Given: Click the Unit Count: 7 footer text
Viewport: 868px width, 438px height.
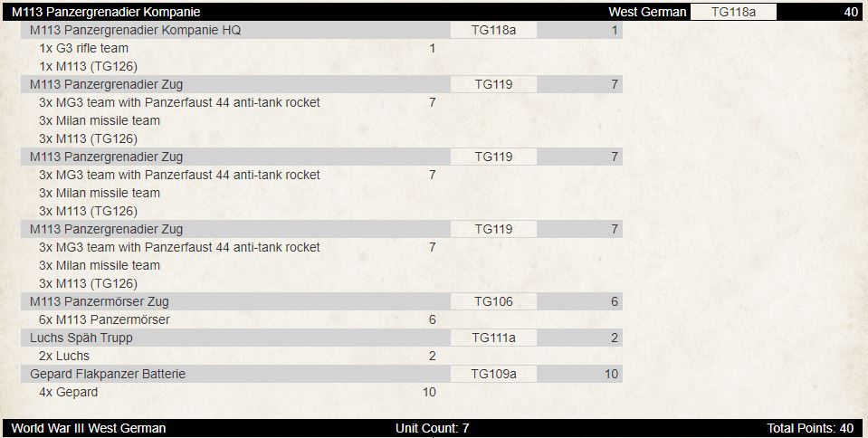Looking at the screenshot, I should click(432, 428).
